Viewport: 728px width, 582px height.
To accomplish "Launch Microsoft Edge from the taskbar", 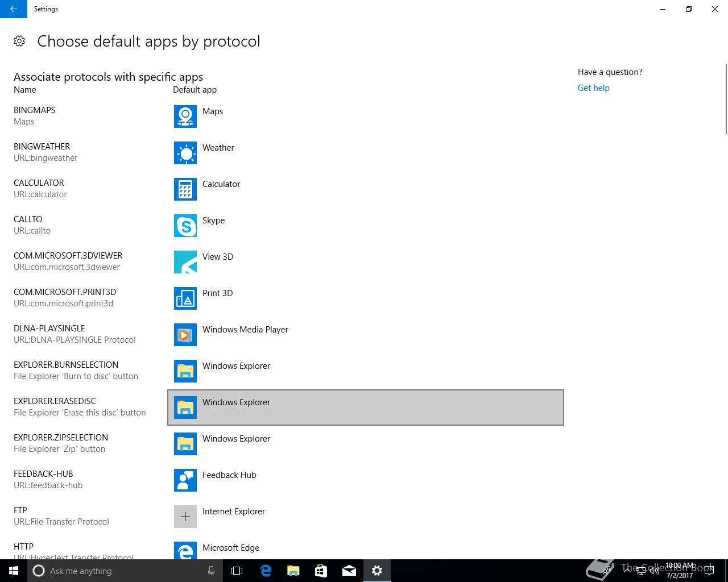I will (x=266, y=571).
